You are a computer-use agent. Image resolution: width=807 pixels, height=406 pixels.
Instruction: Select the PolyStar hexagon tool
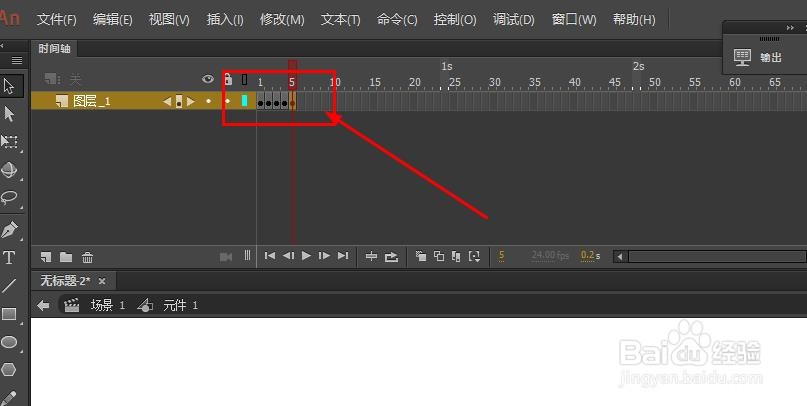9,369
